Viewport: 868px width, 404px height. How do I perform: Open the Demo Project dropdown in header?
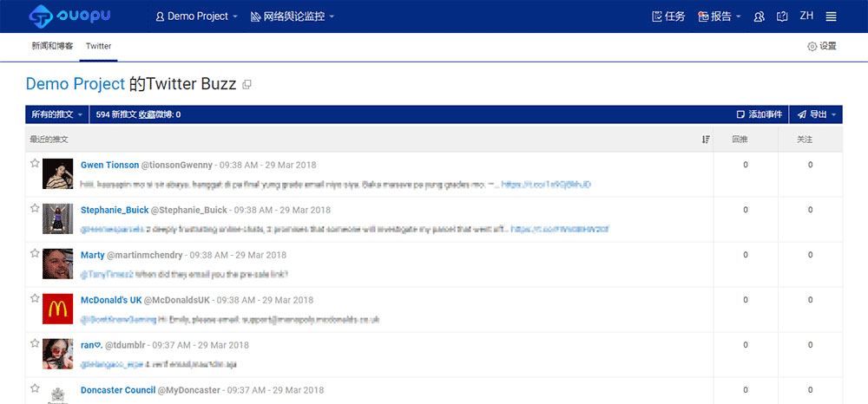pos(196,16)
